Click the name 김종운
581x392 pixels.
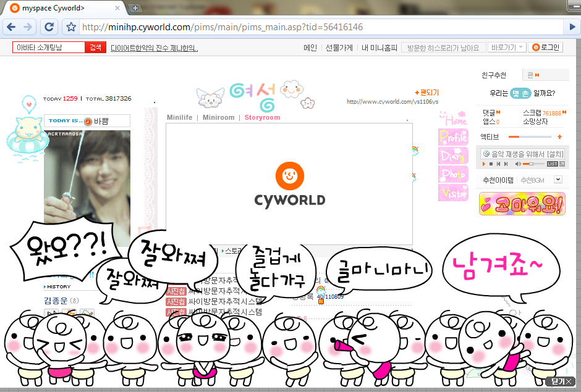pos(56,301)
